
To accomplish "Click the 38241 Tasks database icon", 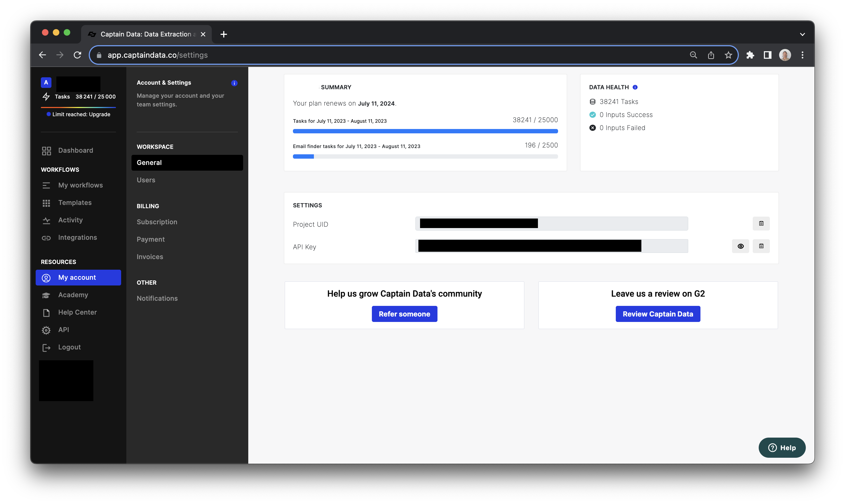I will [x=592, y=102].
